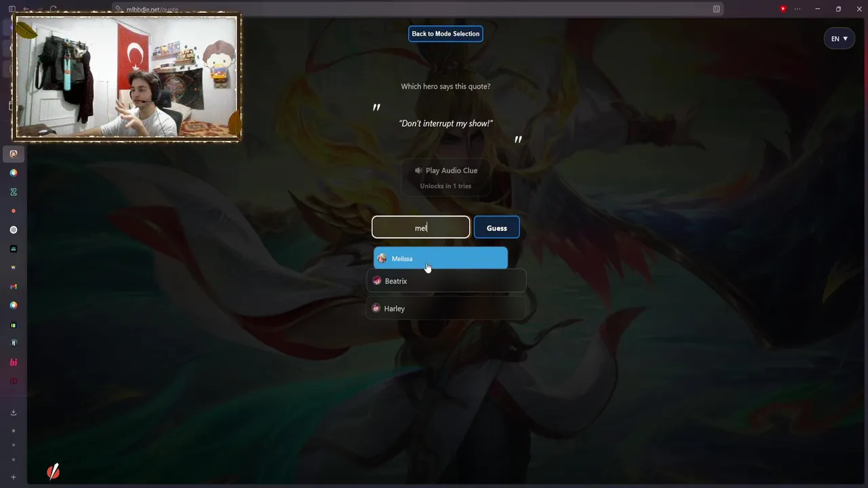
Task: Toggle the browser sidebar panel icon
Action: (12, 9)
